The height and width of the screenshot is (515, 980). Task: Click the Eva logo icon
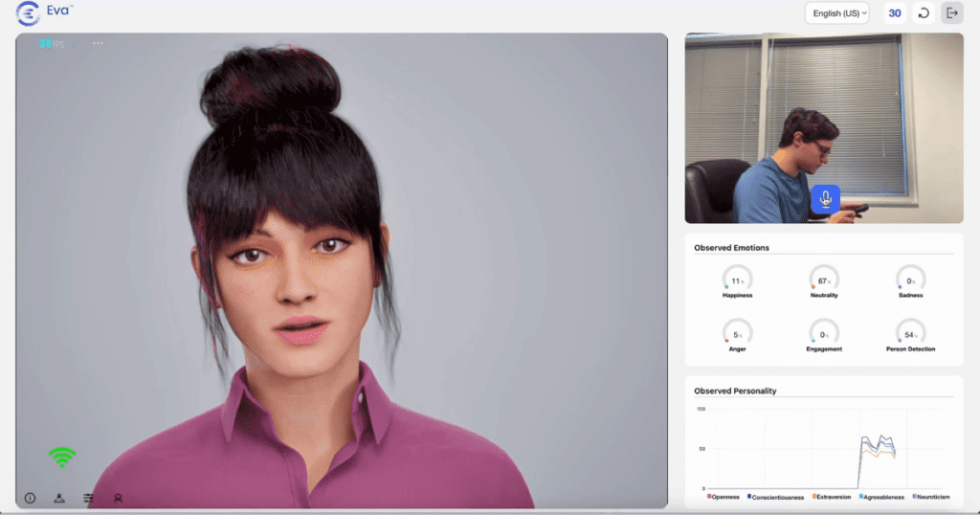(x=28, y=13)
